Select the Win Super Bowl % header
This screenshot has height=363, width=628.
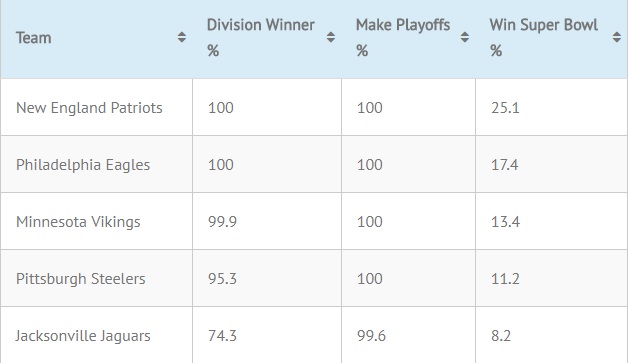coord(543,38)
